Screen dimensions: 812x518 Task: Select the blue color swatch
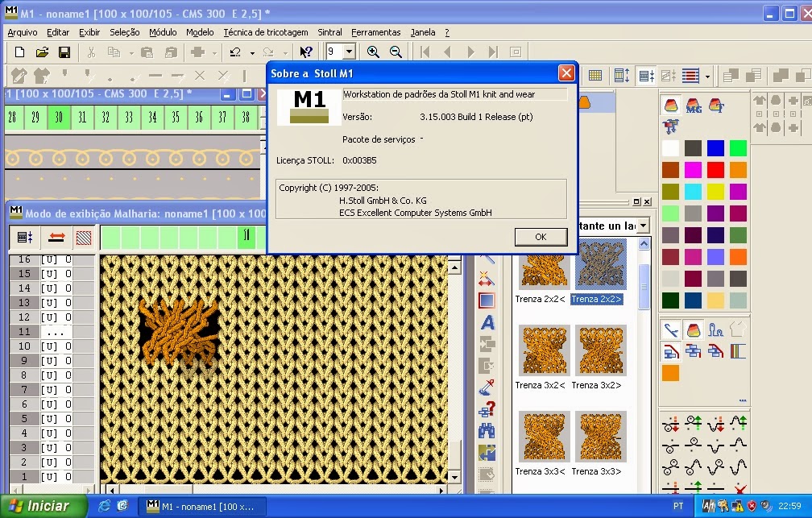715,147
